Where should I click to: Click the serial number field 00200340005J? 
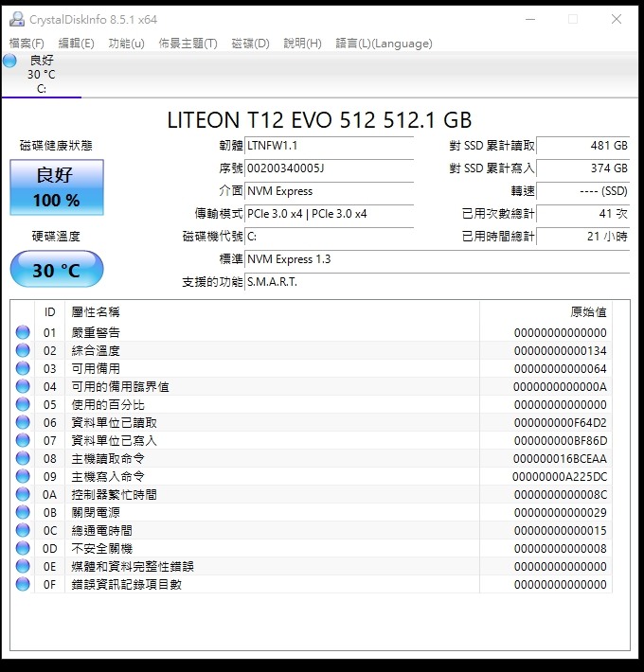coord(329,168)
